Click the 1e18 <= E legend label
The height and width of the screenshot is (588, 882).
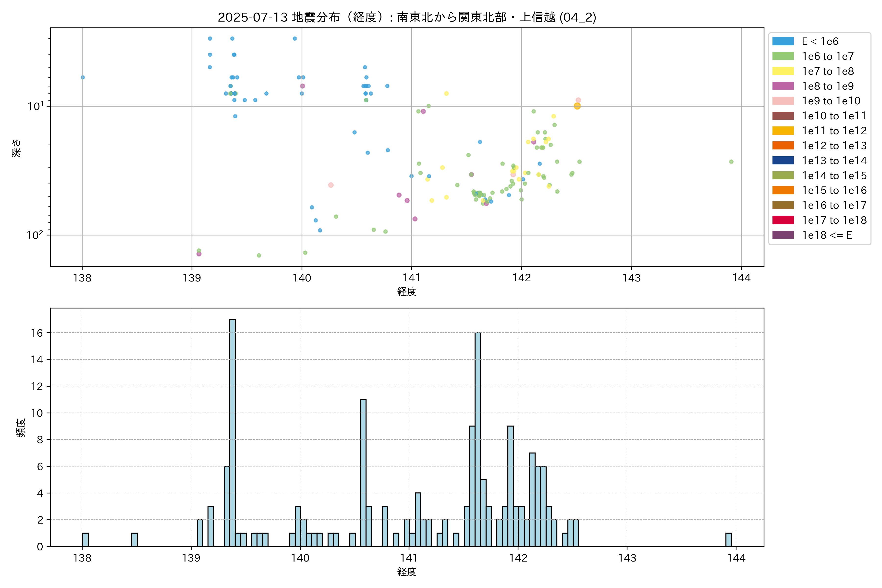coord(826,235)
